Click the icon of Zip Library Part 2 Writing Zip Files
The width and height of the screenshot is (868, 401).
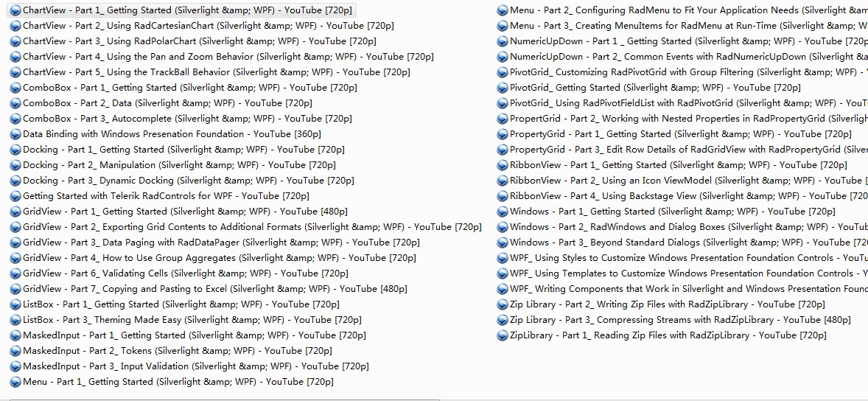(x=503, y=305)
